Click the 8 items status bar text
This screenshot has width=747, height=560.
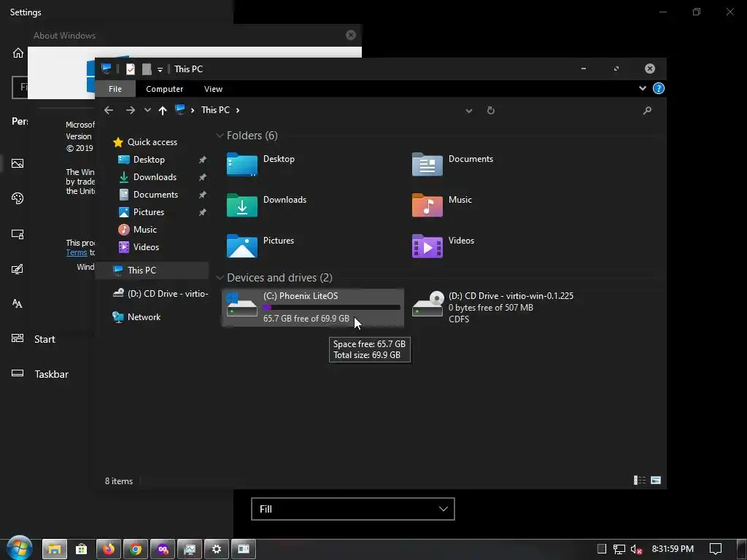tap(119, 481)
